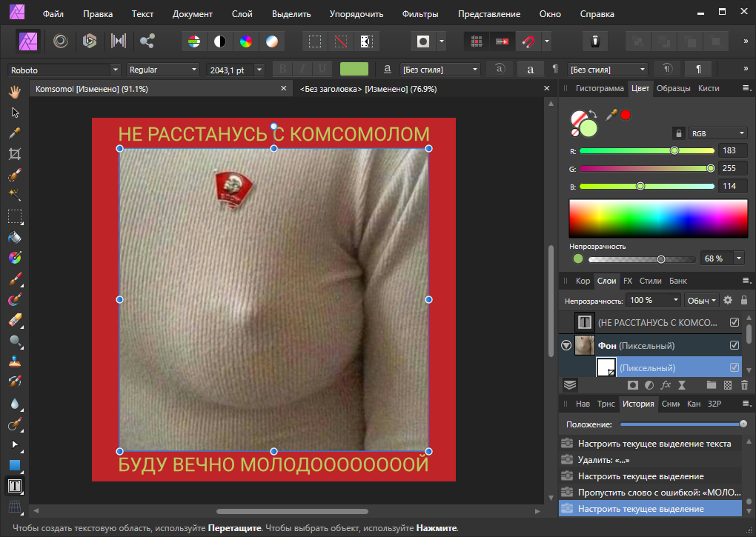Collapse the Фон layer group
Image resolution: width=756 pixels, height=537 pixels.
[566, 345]
